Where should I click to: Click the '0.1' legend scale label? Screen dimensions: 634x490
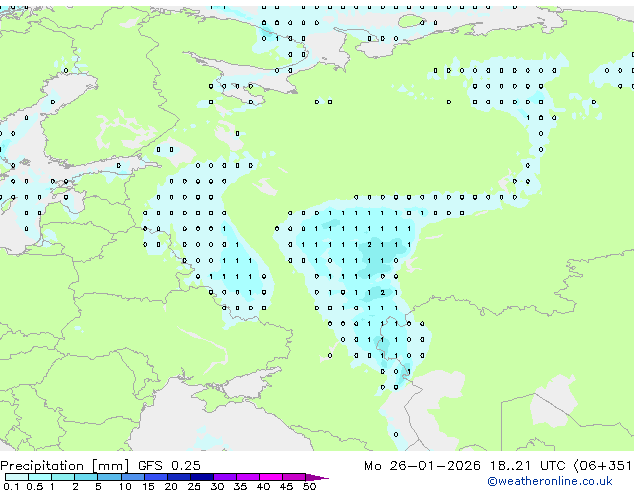point(11,486)
